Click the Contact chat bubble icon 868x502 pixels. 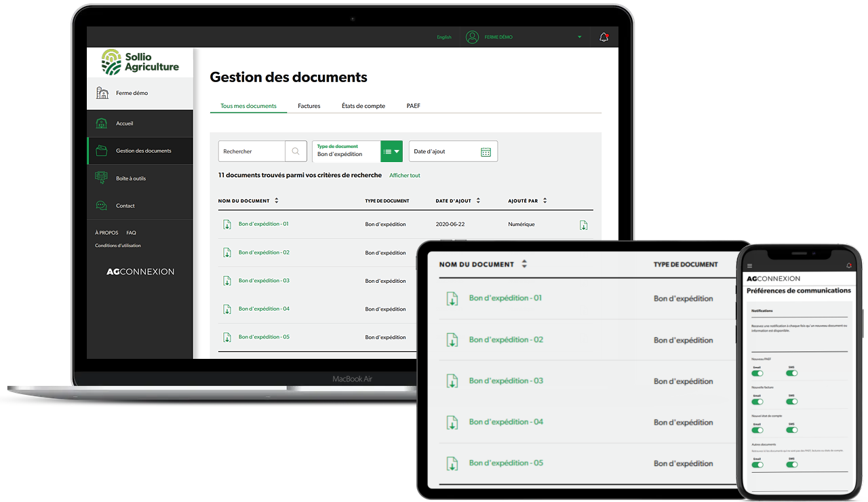[102, 206]
